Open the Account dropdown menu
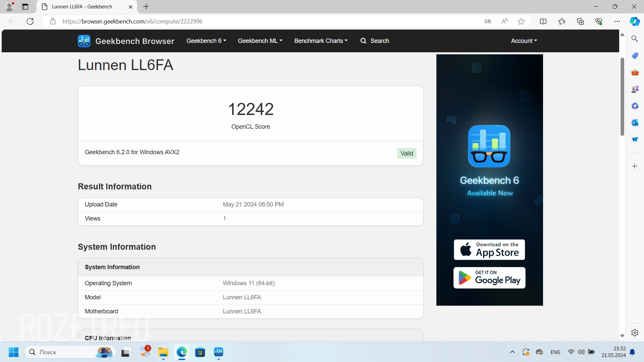 coord(524,41)
